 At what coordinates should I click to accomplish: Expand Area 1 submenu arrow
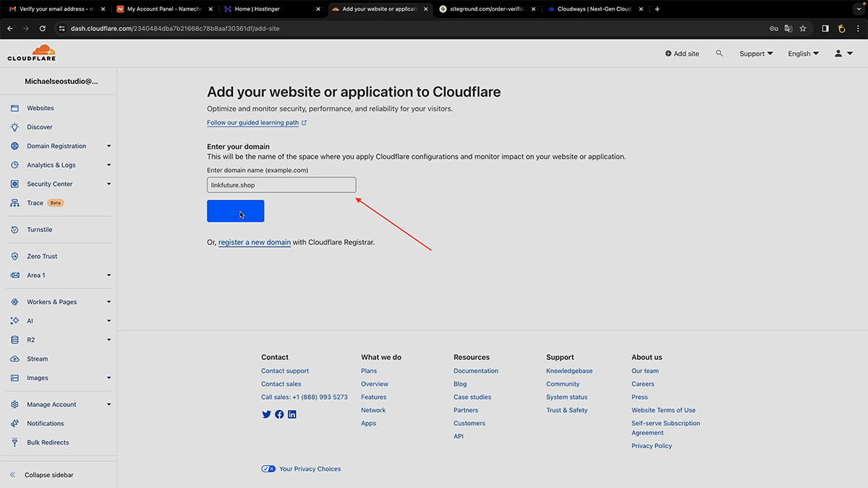(x=109, y=275)
